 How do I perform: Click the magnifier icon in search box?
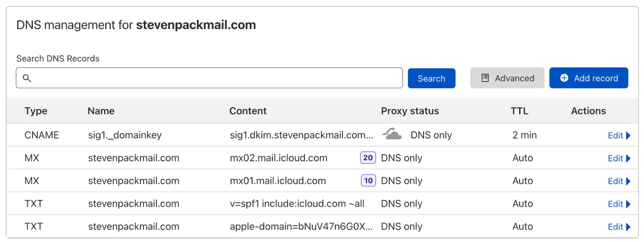pos(27,78)
